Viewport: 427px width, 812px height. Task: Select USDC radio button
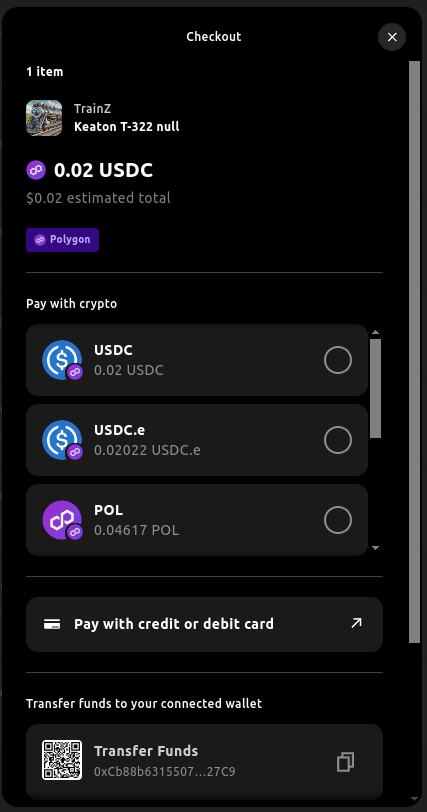pyautogui.click(x=338, y=360)
